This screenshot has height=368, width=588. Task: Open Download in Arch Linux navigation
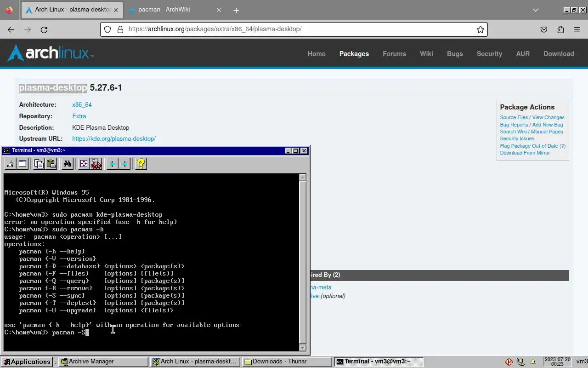coord(559,54)
